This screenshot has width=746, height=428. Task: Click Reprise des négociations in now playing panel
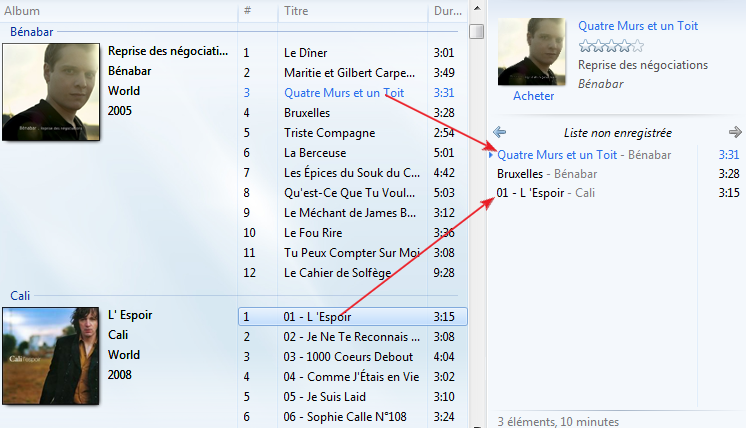643,65
